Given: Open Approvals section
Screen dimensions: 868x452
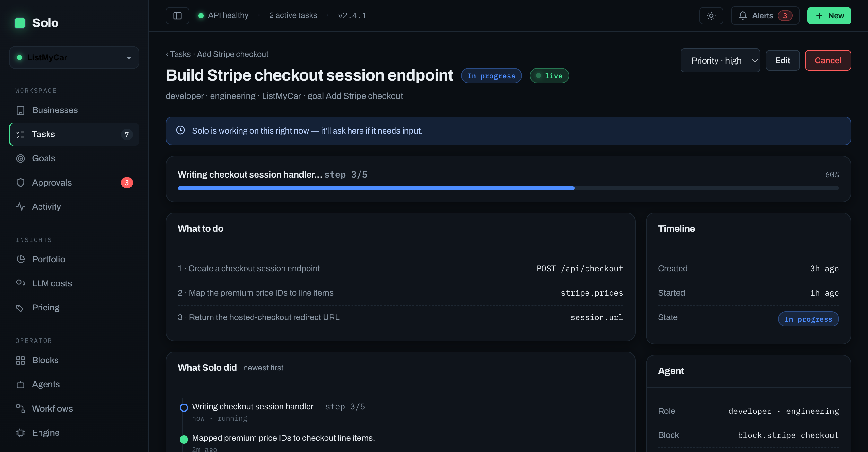Looking at the screenshot, I should click(x=74, y=183).
